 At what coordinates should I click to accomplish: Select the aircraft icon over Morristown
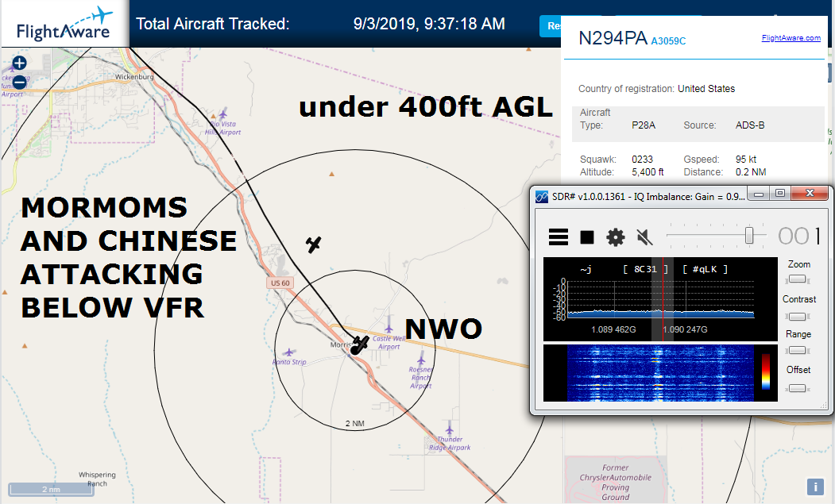point(360,344)
